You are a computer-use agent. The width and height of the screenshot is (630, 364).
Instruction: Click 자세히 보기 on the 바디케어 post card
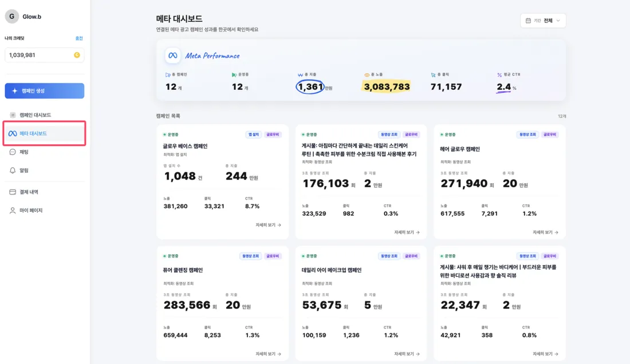click(x=545, y=354)
